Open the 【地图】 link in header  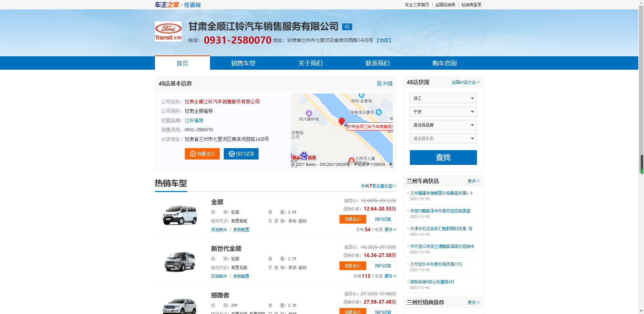(x=384, y=40)
